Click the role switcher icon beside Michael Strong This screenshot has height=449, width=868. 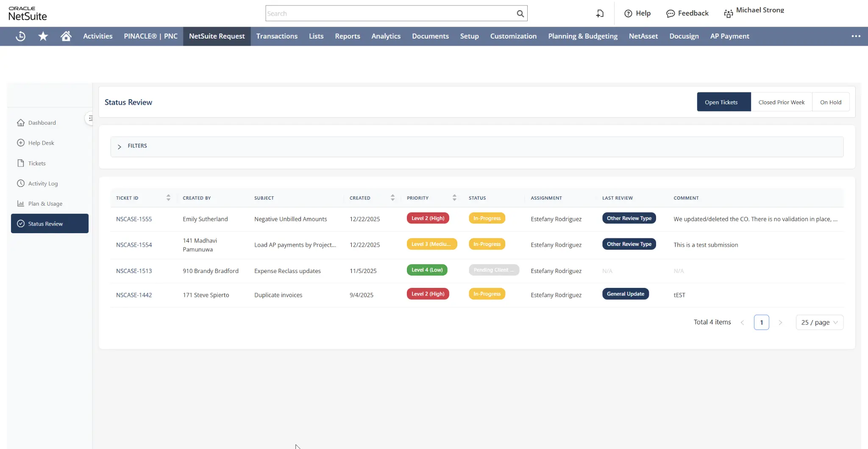tap(728, 14)
